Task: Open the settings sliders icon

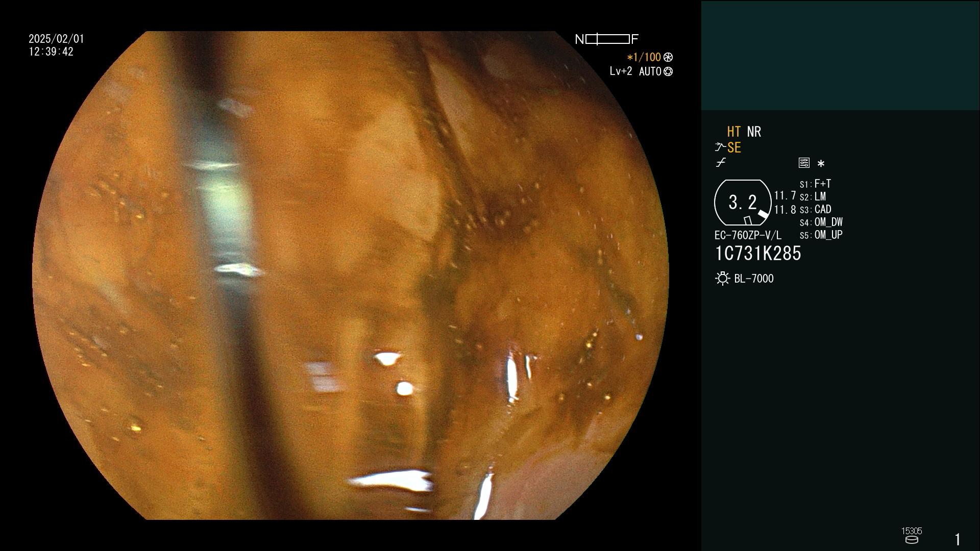Action: coord(804,163)
